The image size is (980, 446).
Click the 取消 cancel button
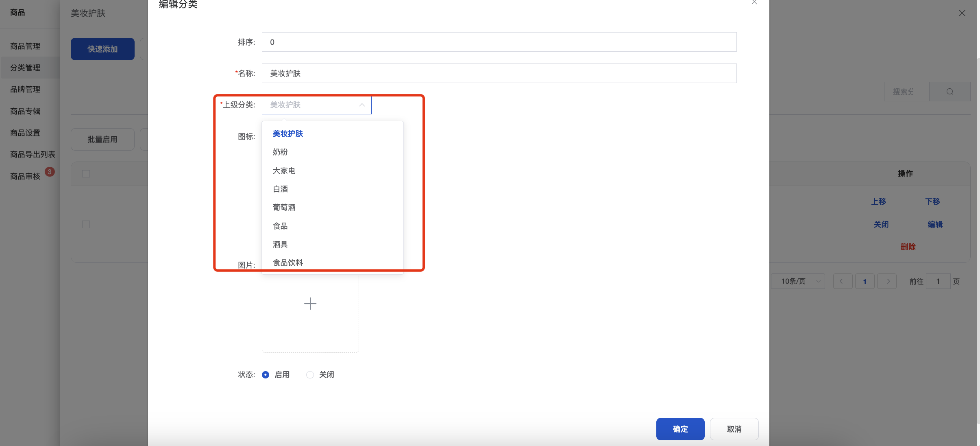tap(734, 429)
